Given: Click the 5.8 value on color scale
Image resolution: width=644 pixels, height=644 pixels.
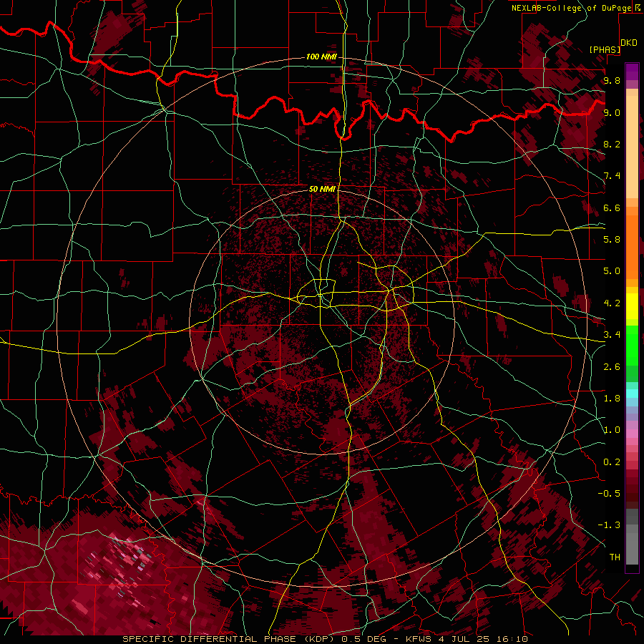Looking at the screenshot, I should [612, 240].
